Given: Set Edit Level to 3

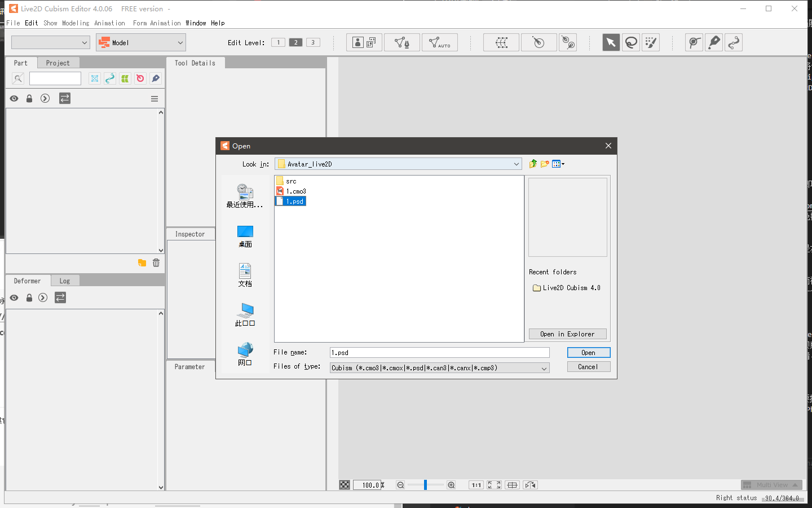Looking at the screenshot, I should coord(313,42).
